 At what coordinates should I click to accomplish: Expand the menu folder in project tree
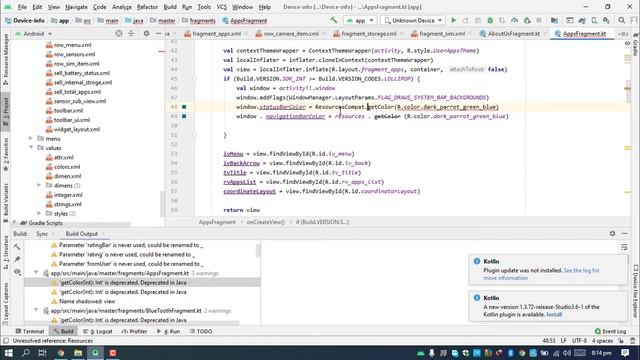[x=31, y=138]
